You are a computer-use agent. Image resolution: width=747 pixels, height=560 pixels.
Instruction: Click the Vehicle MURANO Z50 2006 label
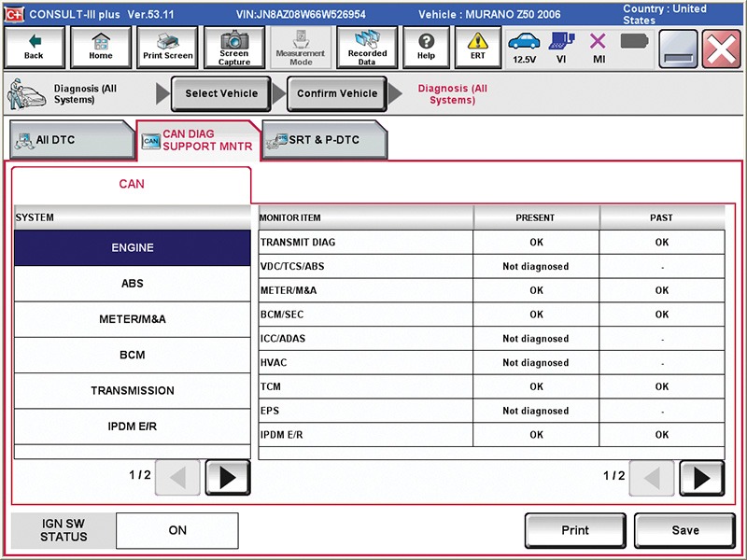489,14
